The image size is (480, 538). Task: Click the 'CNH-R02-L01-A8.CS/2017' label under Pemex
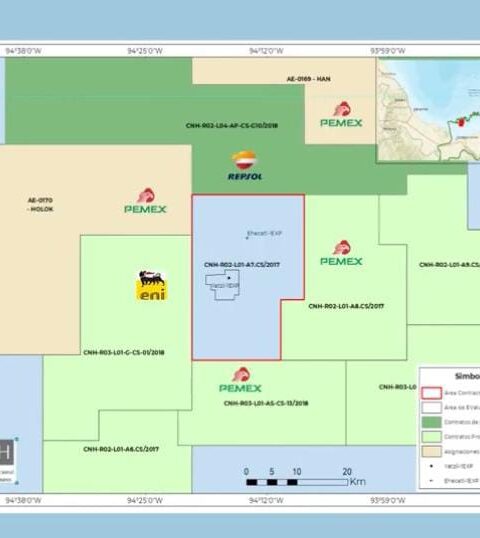pos(346,306)
